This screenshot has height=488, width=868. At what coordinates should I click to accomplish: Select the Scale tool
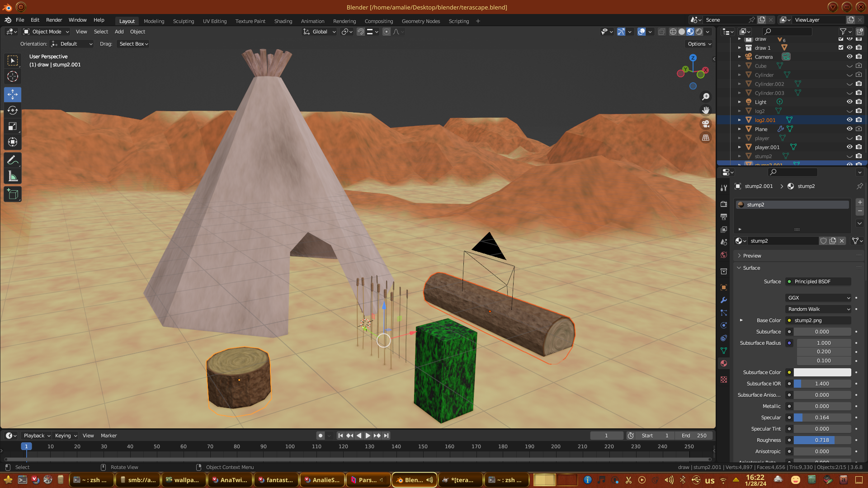point(13,127)
